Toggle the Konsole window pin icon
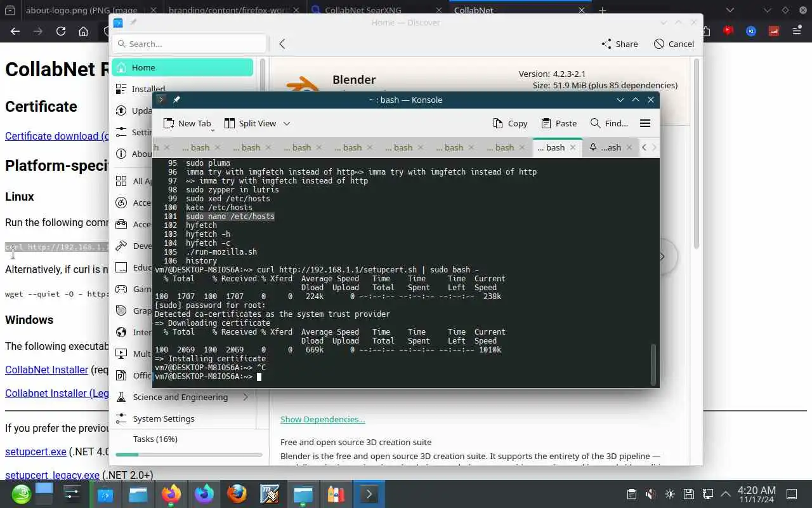The width and height of the screenshot is (812, 508). (176, 100)
